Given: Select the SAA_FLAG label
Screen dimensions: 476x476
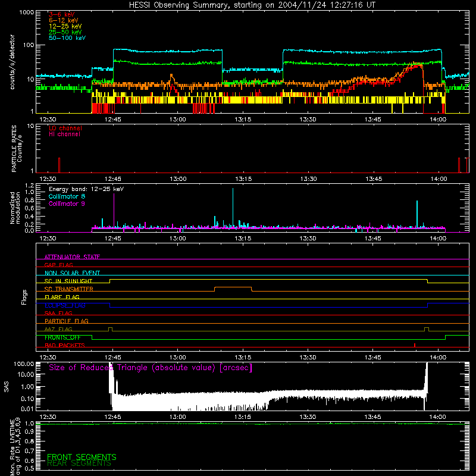Looking at the screenshot, I should click(x=58, y=313).
